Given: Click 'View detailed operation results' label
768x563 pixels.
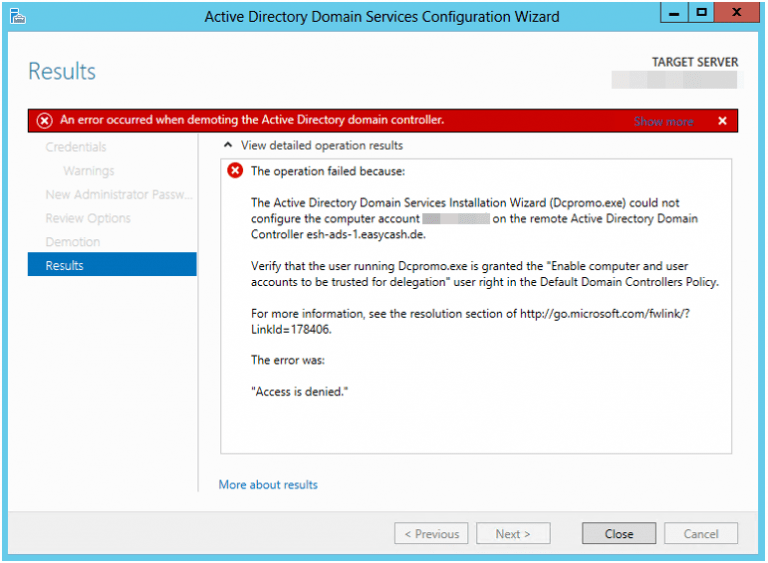Looking at the screenshot, I should [x=322, y=146].
